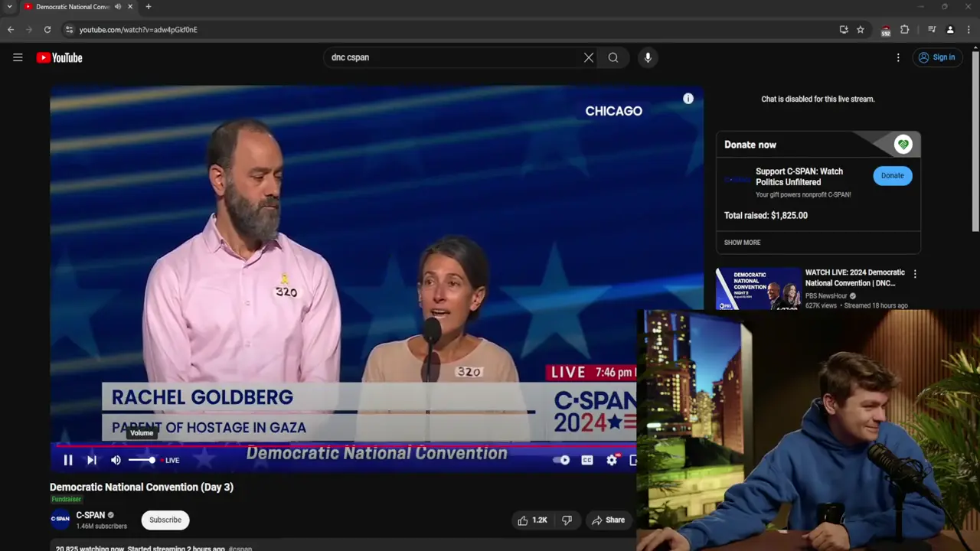This screenshot has width=980, height=551.
Task: Select the Democratic National Convention browser tab
Action: [73, 7]
